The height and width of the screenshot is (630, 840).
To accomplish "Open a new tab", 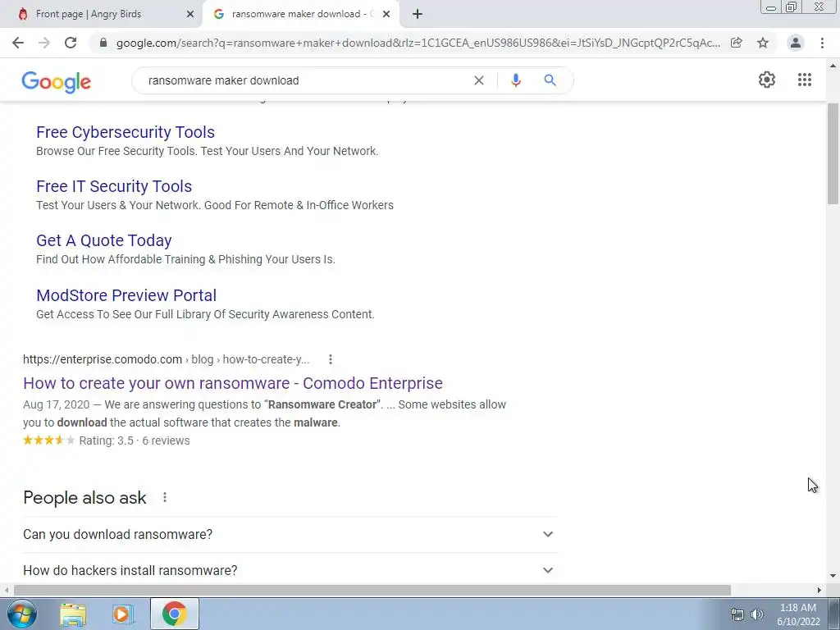I will (x=418, y=15).
